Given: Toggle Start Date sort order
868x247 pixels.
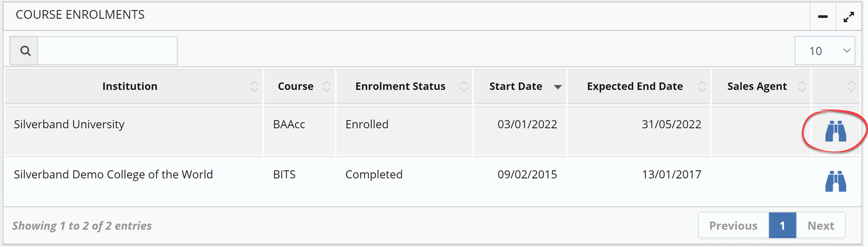Looking at the screenshot, I should click(516, 86).
